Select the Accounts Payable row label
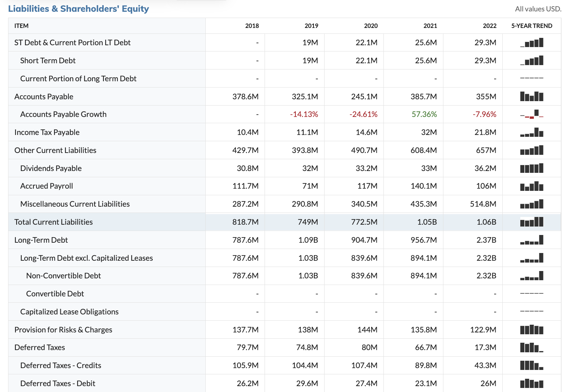Screen dimensions: 563x392 tap(44, 97)
